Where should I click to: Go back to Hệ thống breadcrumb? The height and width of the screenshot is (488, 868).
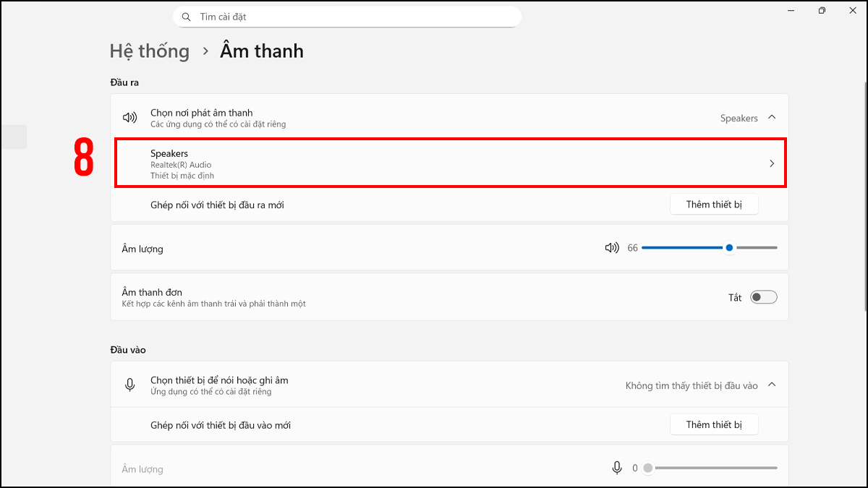pos(150,51)
